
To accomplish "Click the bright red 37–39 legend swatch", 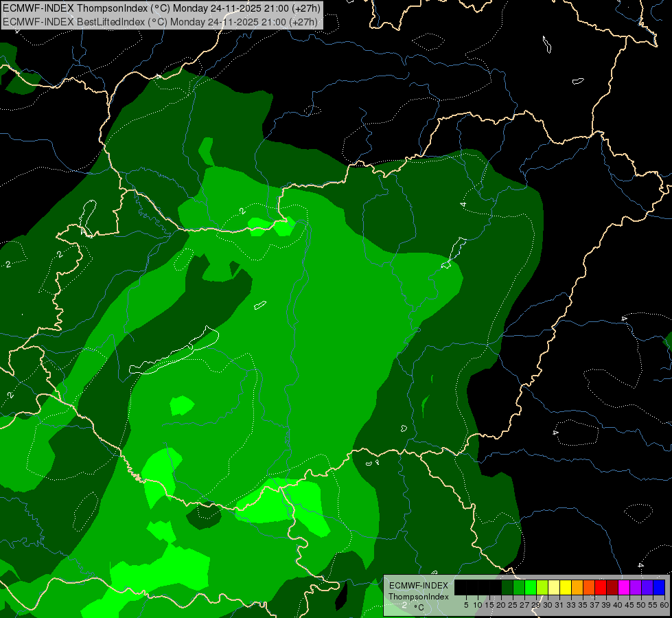I will [x=601, y=587].
